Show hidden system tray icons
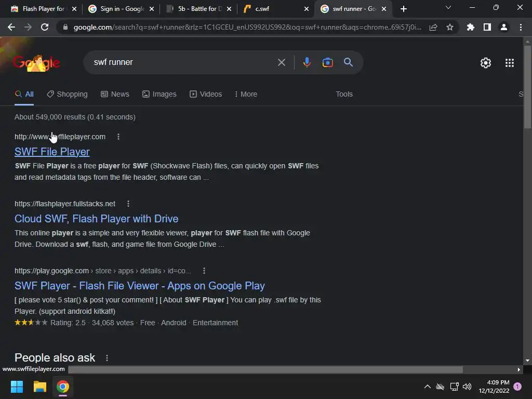 (428, 387)
